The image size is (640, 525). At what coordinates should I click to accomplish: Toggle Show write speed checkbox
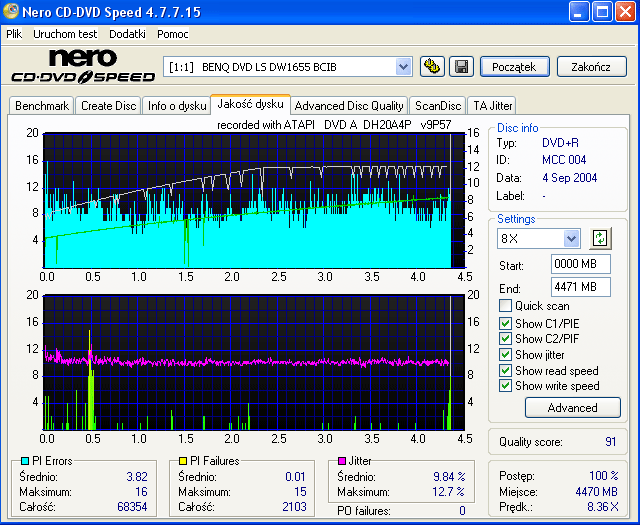point(505,385)
